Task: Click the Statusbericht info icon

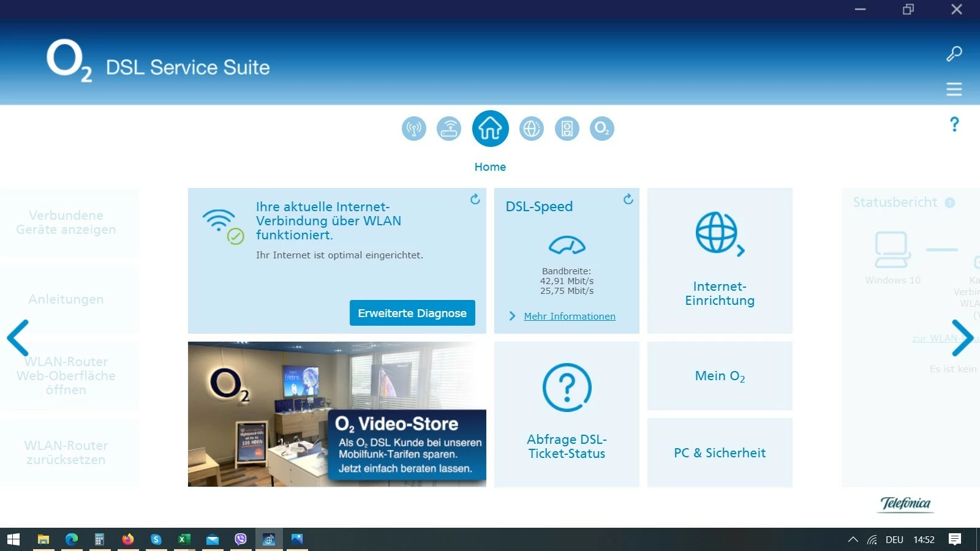Action: pyautogui.click(x=950, y=203)
